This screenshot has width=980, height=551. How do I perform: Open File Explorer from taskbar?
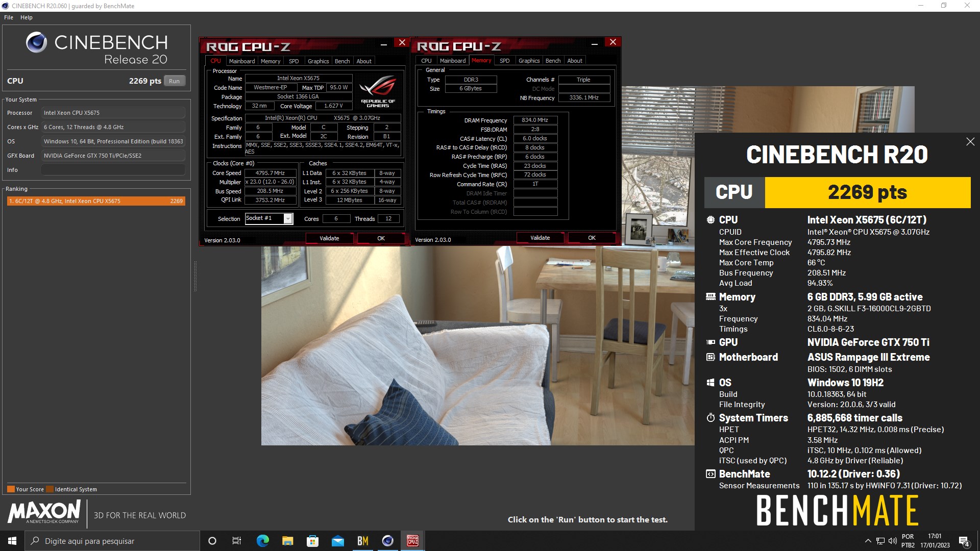287,541
